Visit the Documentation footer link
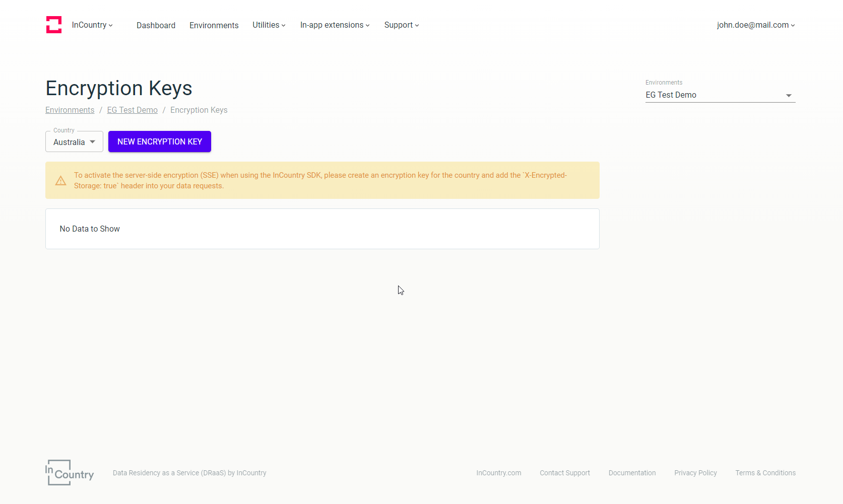 pyautogui.click(x=632, y=473)
